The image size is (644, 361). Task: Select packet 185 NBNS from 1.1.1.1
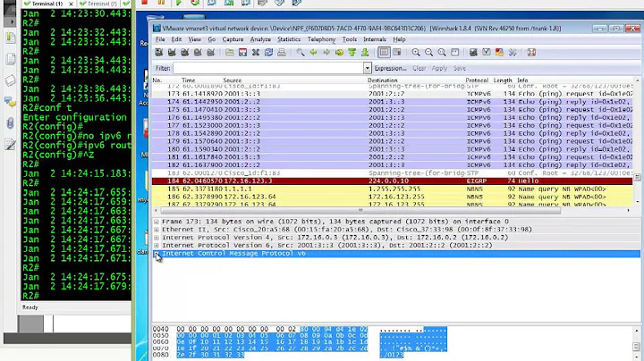pyautogui.click(x=393, y=189)
